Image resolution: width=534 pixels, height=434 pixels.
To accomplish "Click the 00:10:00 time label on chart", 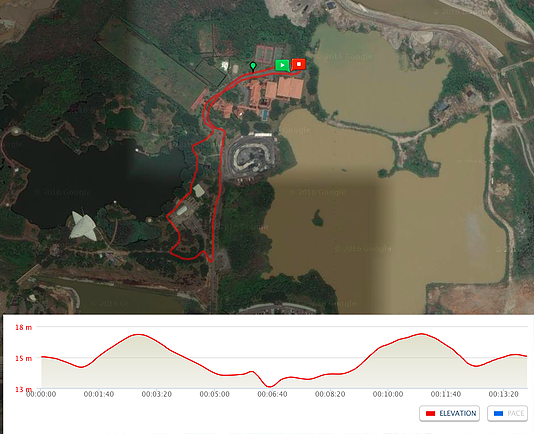I will (388, 394).
